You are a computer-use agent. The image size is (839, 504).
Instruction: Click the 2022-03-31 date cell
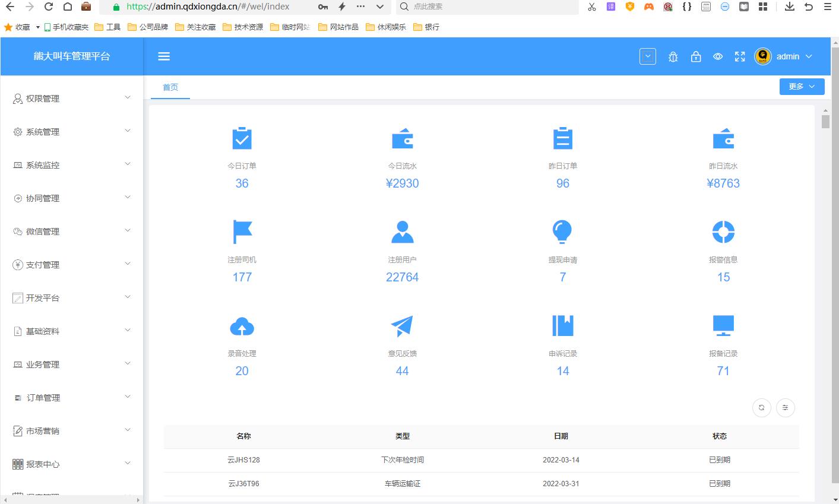coord(561,484)
